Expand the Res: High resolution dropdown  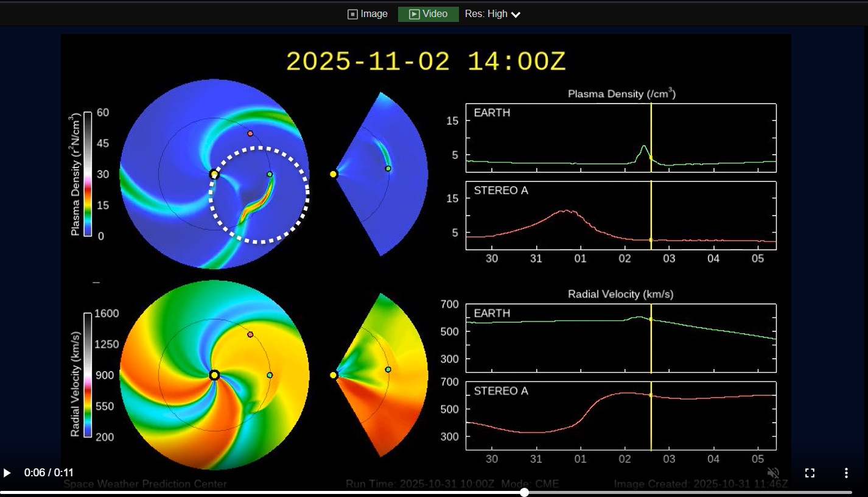(493, 14)
